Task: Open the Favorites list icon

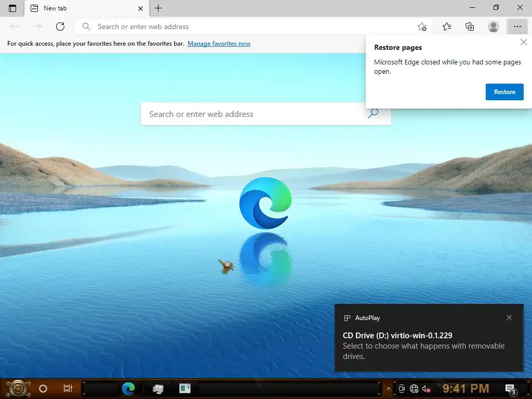Action: [x=447, y=26]
